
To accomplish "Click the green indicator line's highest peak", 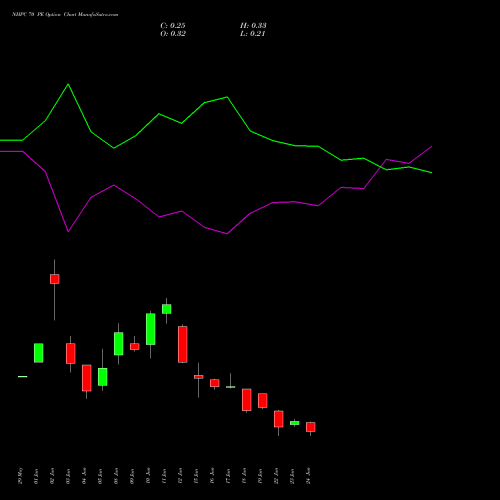I will click(x=68, y=84).
